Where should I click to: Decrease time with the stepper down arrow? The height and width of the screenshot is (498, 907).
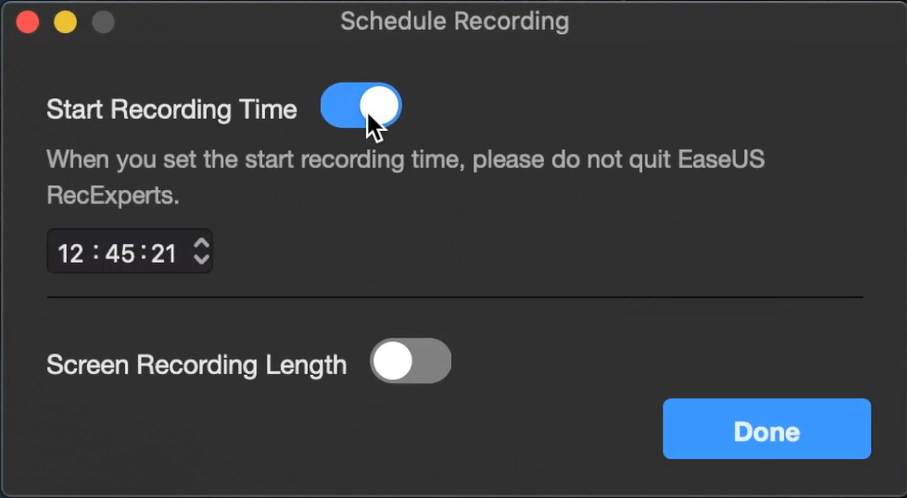201,259
